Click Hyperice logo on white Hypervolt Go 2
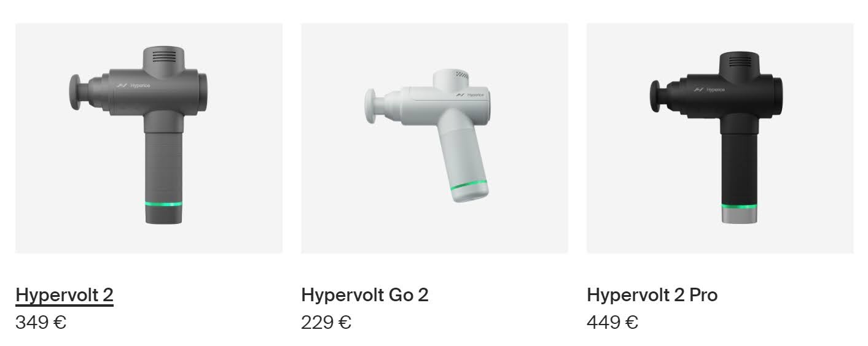 [x=470, y=95]
